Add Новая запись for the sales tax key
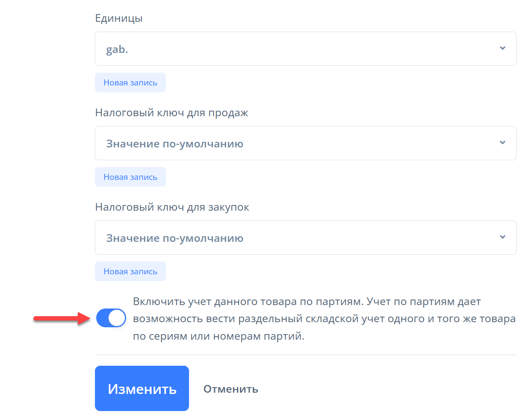The width and height of the screenshot is (532, 420). click(130, 177)
